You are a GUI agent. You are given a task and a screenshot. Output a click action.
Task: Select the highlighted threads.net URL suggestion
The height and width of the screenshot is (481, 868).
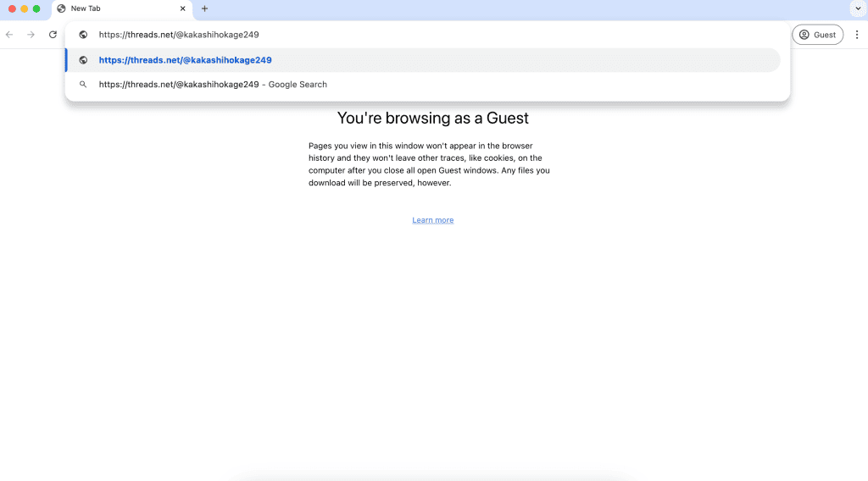pyautogui.click(x=185, y=60)
